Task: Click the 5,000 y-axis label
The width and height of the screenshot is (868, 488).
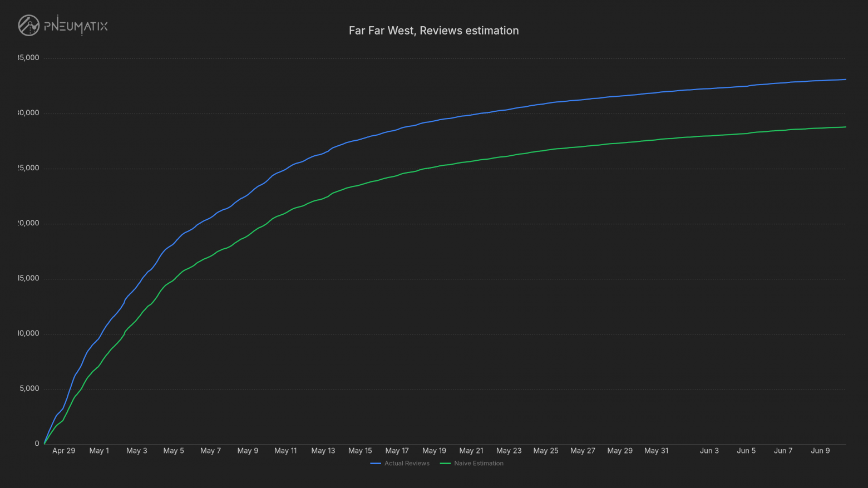Action: (29, 388)
